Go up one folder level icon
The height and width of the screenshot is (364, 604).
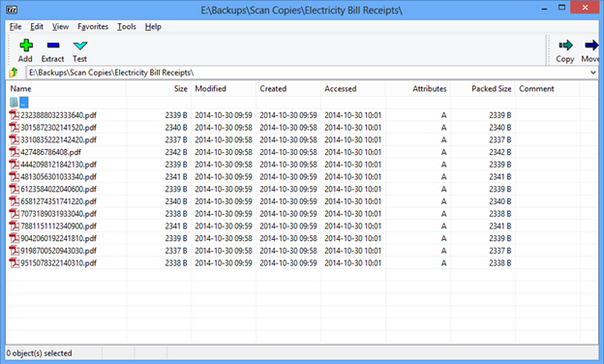point(14,72)
